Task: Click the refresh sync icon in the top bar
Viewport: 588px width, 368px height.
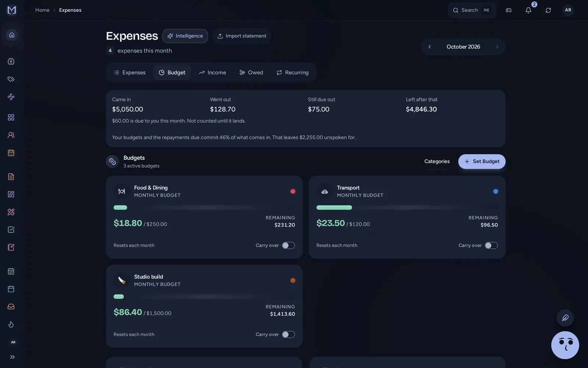Action: [x=548, y=10]
